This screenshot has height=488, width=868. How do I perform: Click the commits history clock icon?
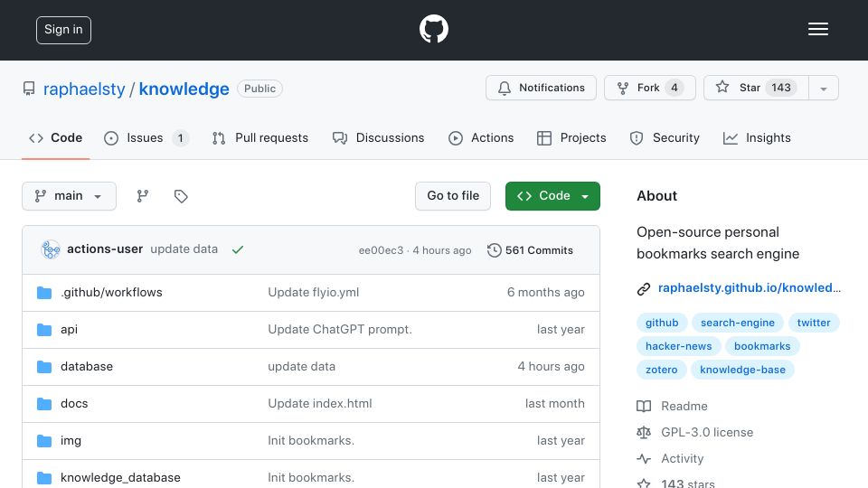pyautogui.click(x=494, y=250)
